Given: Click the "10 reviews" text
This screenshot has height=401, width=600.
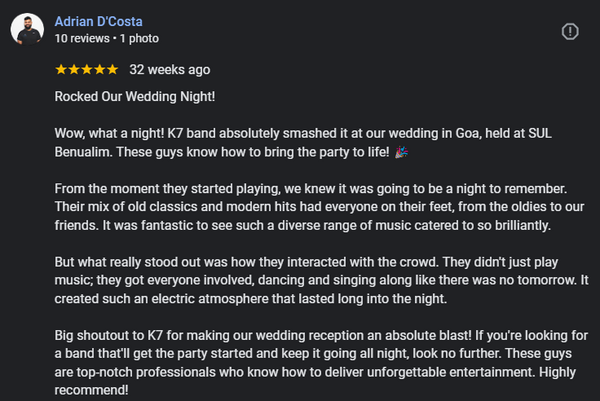Looking at the screenshot, I should [81, 39].
